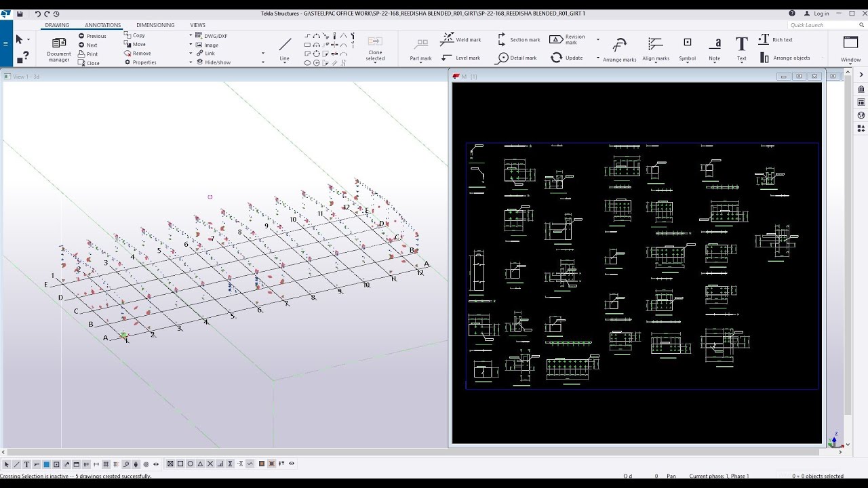Click the Undo arrow

(x=37, y=14)
